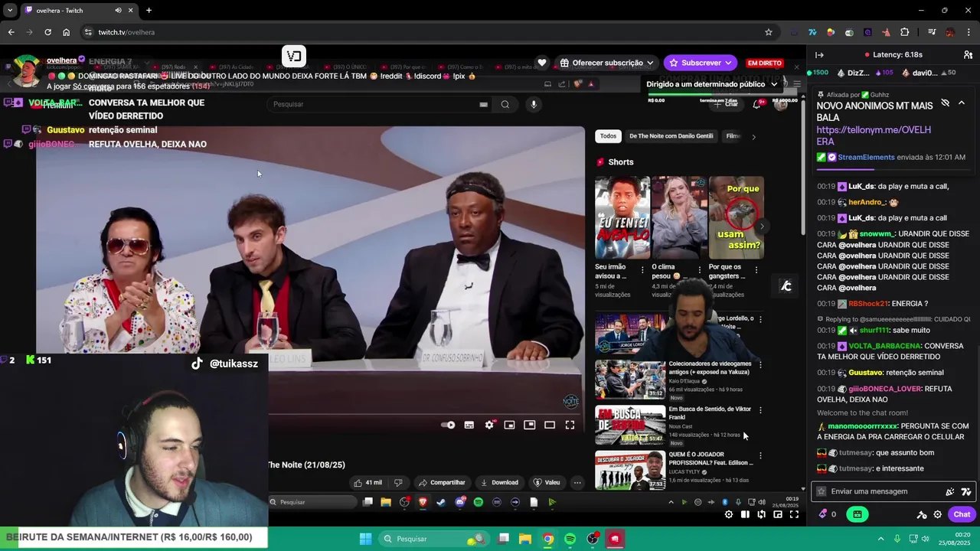980x551 pixels.
Task: Open the ovelhera channel name link
Action: tap(62, 60)
